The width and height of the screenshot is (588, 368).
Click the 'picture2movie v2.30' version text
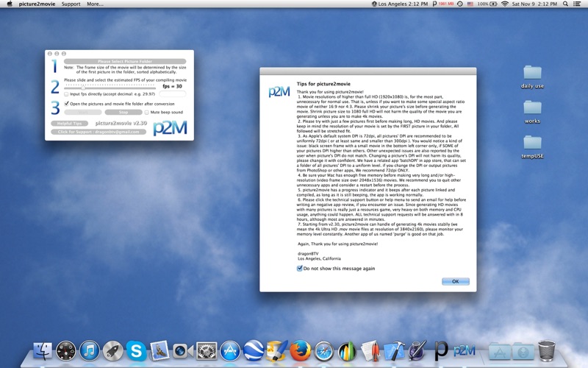pyautogui.click(x=121, y=123)
